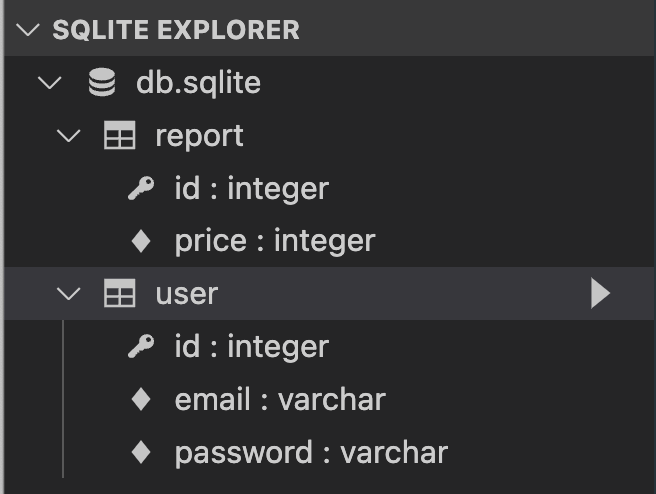Select the db.sqlite tree entry
Viewport: 656px width, 494px height.
pos(199,82)
